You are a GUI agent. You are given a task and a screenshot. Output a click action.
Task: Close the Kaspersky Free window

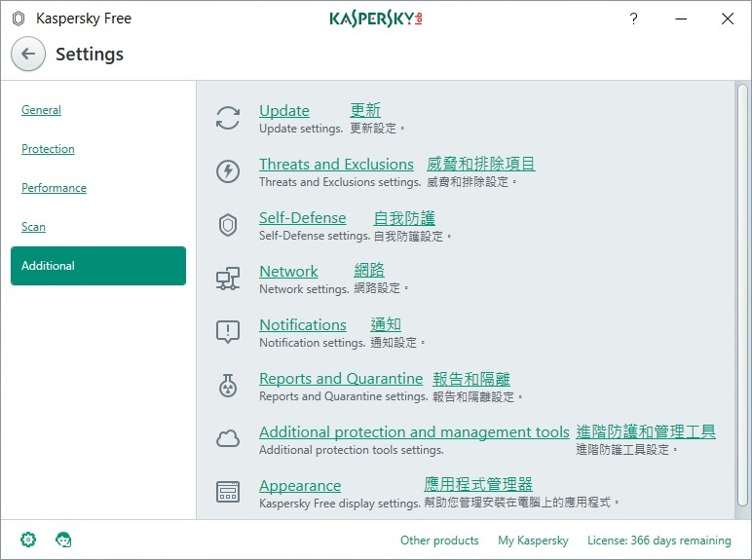click(728, 19)
